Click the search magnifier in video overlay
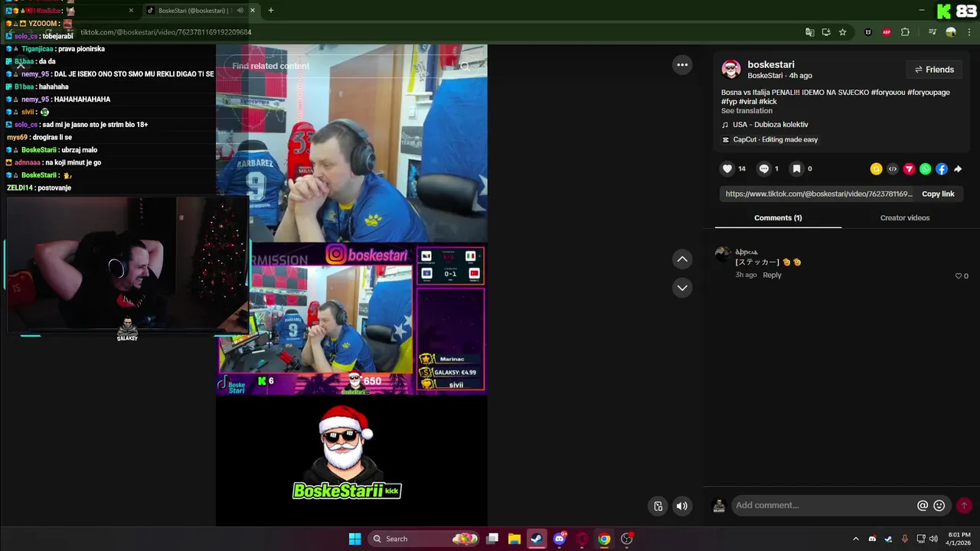Screen dimensions: 980x551 pos(465,67)
